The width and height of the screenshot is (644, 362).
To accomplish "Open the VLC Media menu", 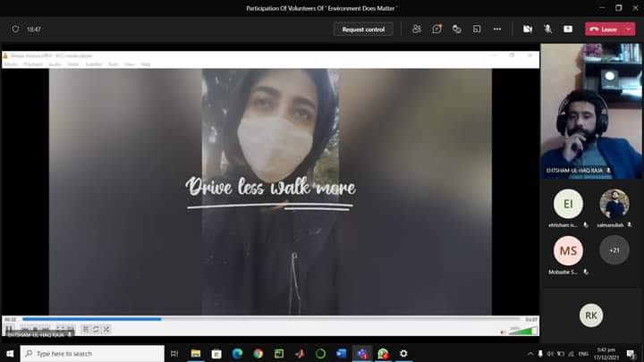I will [x=12, y=64].
